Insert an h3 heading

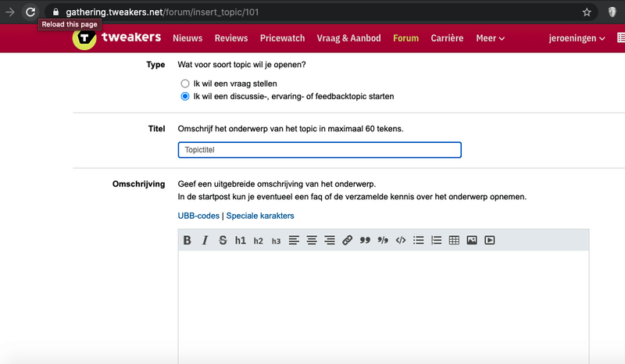click(277, 241)
